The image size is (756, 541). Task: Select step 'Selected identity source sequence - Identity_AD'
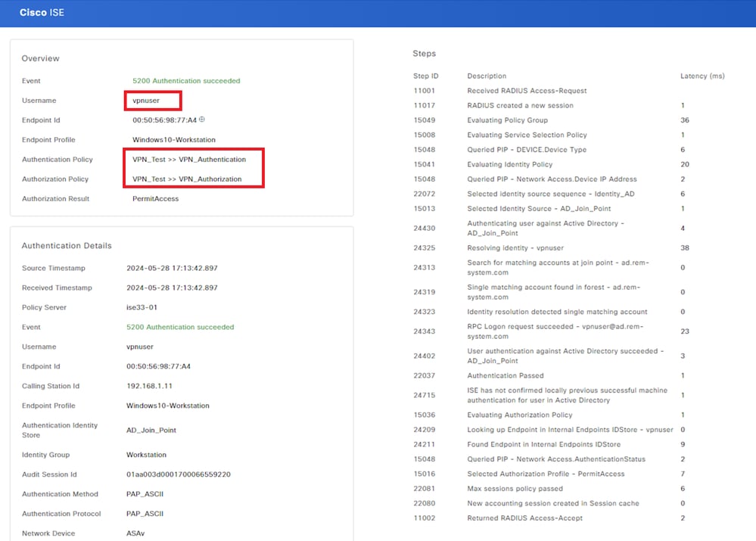551,194
